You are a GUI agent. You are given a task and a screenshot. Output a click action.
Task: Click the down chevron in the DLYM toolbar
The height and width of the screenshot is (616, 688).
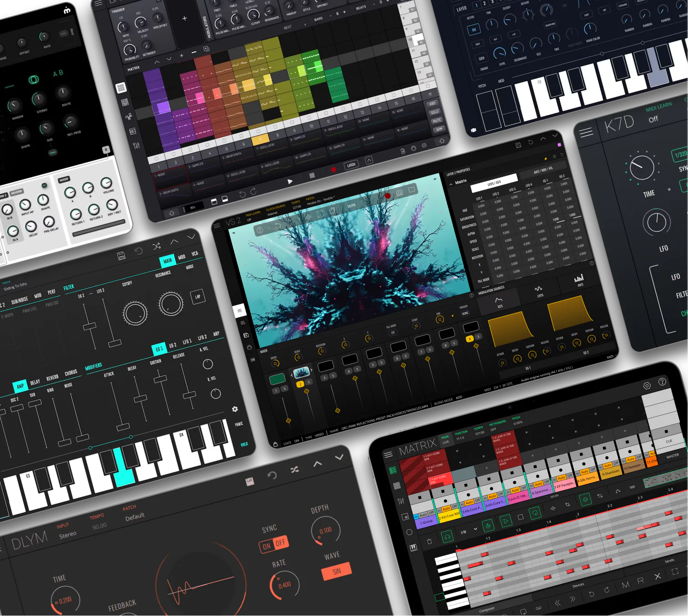339,457
